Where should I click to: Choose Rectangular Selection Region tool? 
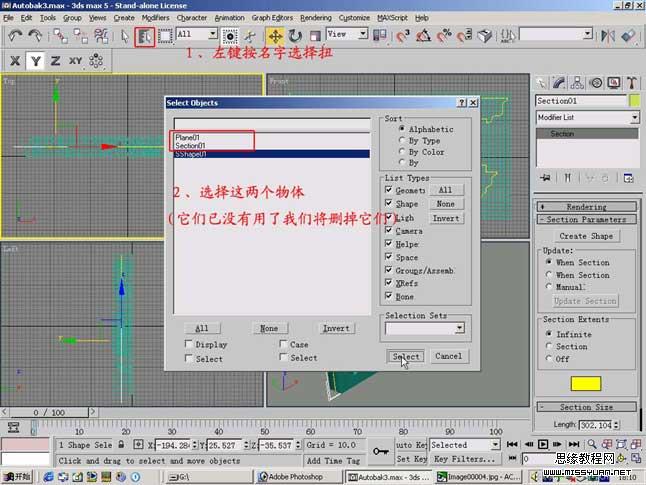165,36
